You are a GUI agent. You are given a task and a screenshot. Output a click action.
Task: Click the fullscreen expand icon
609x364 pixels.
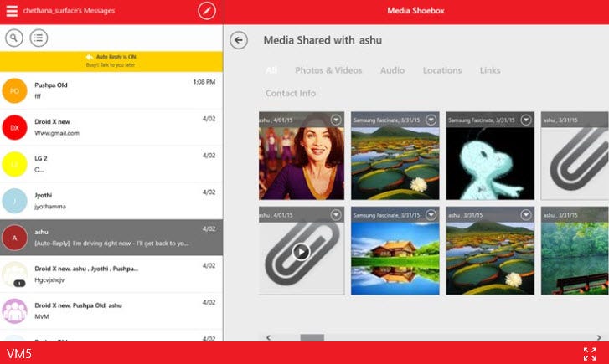590,354
